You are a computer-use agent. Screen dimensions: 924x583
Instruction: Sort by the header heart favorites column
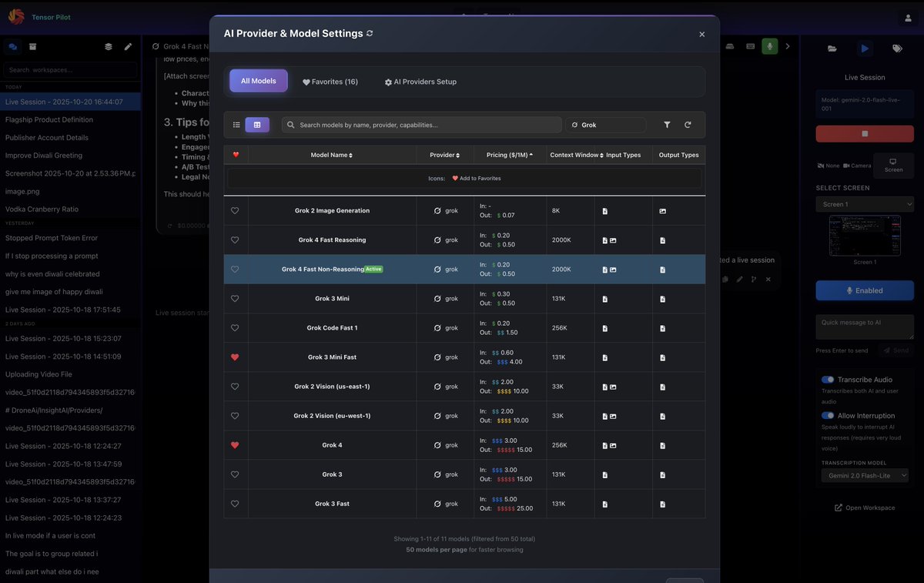point(236,155)
